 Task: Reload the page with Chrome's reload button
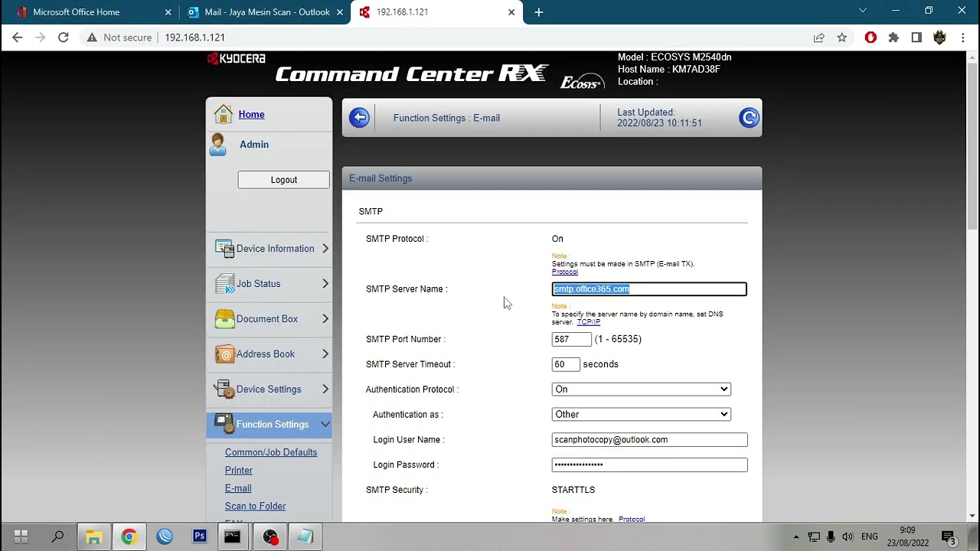[x=64, y=37]
